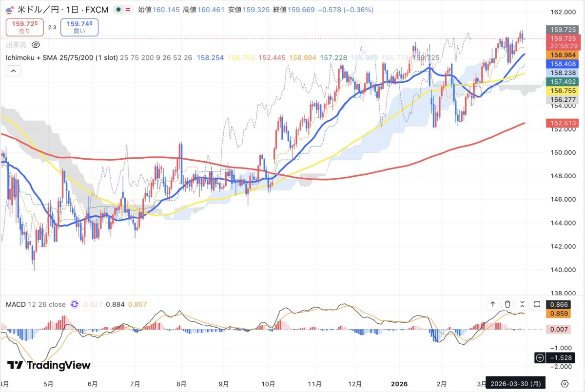The image size is (585, 392).
Task: Click the TradingView logo
Action: [49, 365]
